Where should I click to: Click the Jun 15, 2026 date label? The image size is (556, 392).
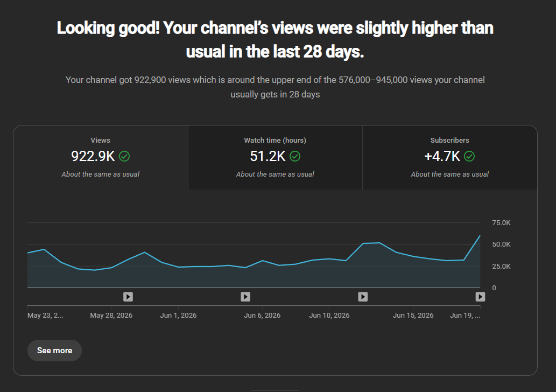pyautogui.click(x=413, y=316)
